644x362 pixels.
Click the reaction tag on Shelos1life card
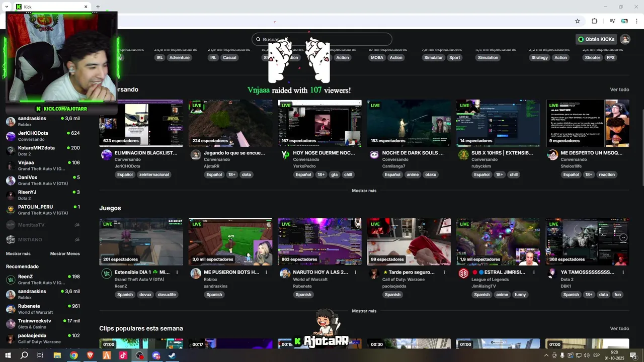click(x=607, y=174)
